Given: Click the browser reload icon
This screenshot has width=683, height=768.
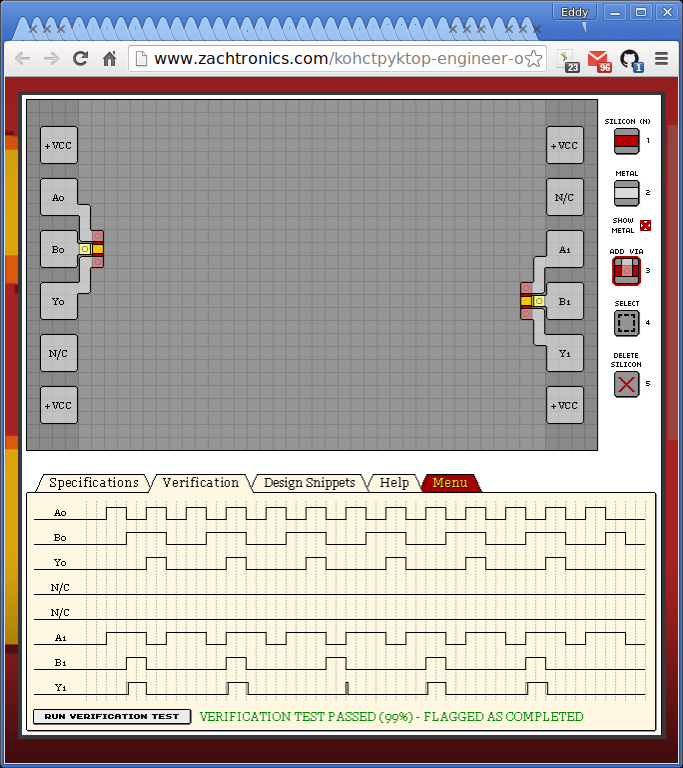Looking at the screenshot, I should [x=81, y=59].
